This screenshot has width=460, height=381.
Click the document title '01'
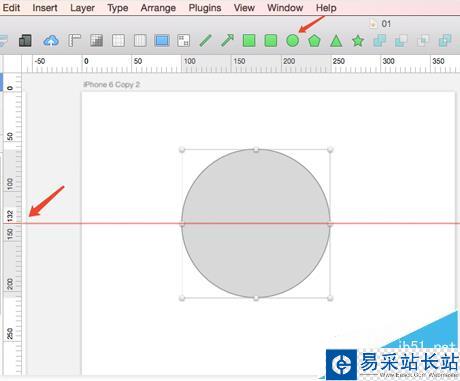(x=386, y=24)
